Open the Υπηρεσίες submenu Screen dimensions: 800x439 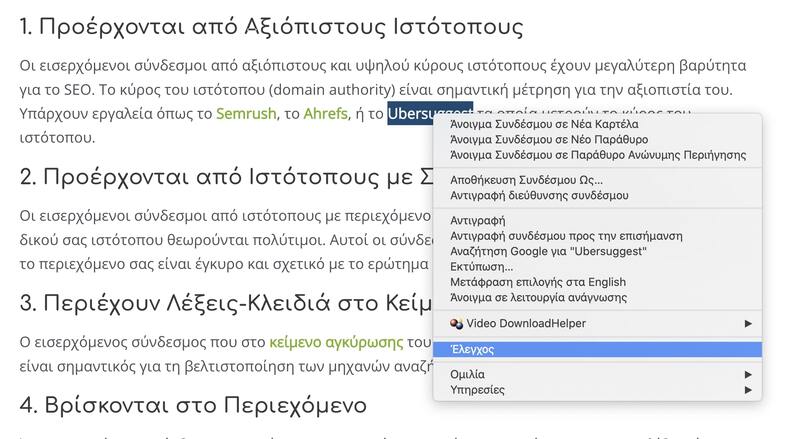tap(597, 389)
